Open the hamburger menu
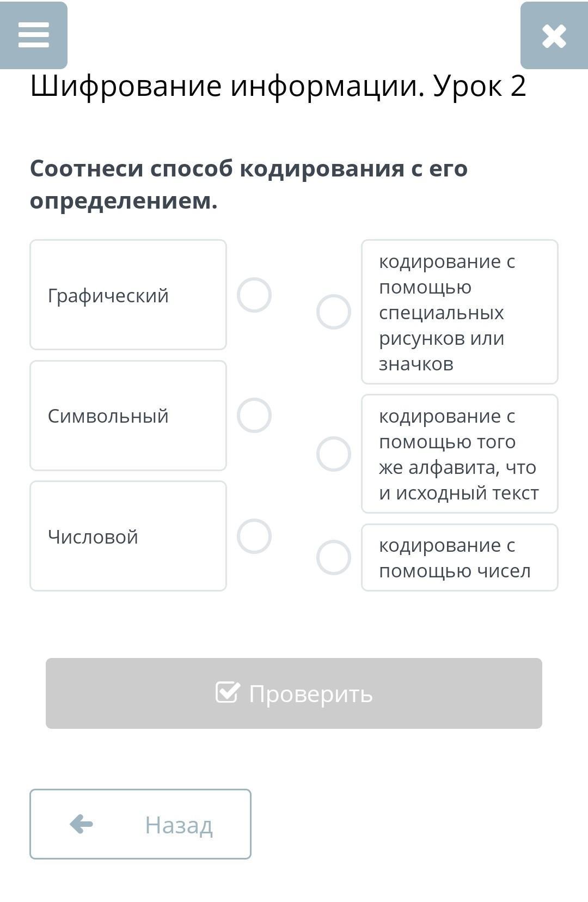Image resolution: width=588 pixels, height=902 pixels. point(34,35)
